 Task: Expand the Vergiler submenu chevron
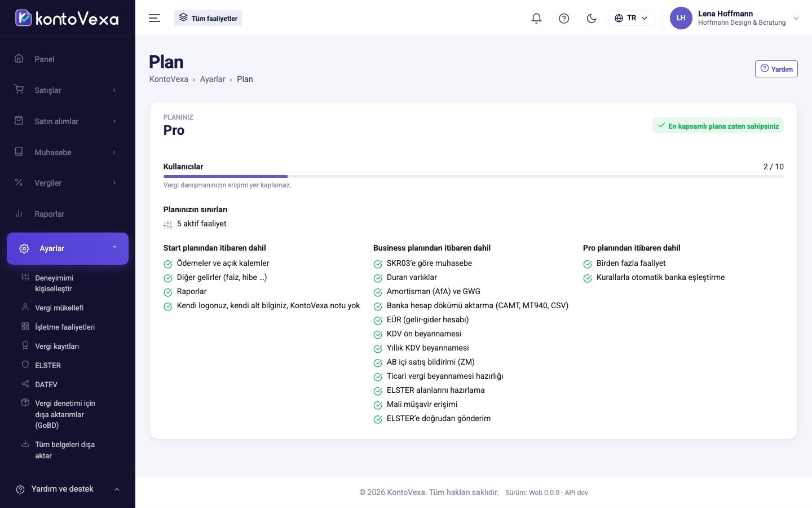pos(114,183)
